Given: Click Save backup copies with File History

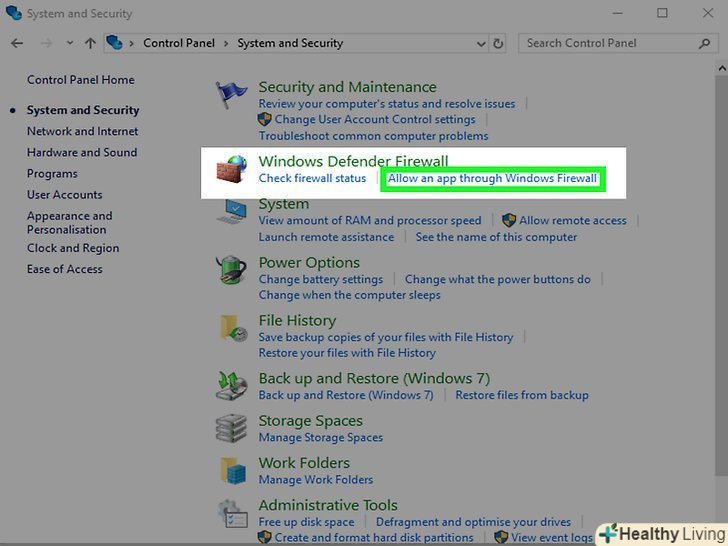Looking at the screenshot, I should (386, 337).
